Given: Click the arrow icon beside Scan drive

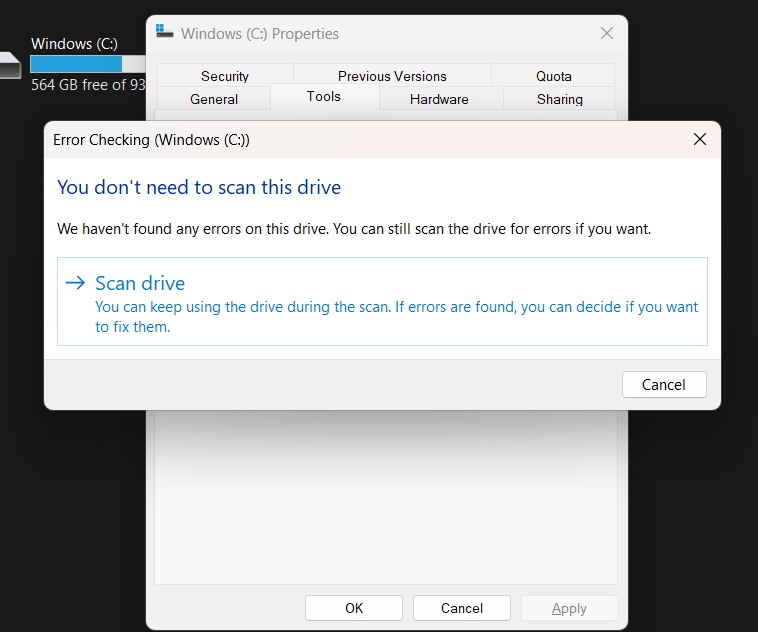Looking at the screenshot, I should 75,283.
